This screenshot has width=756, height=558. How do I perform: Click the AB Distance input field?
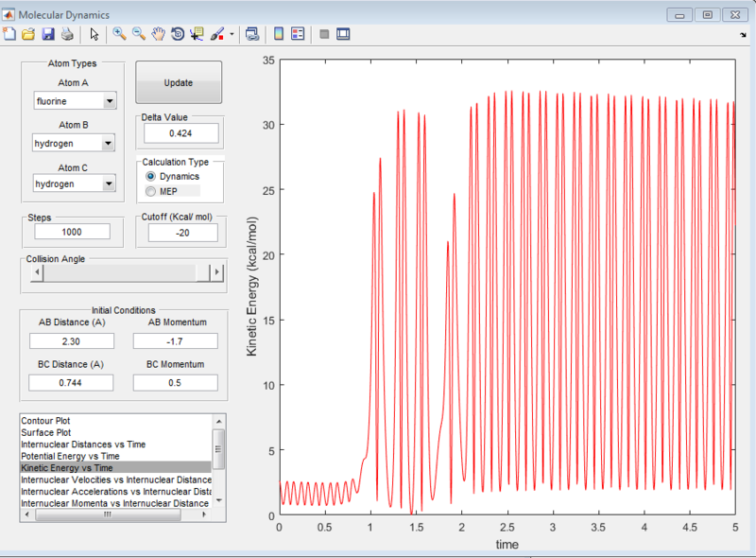[72, 341]
